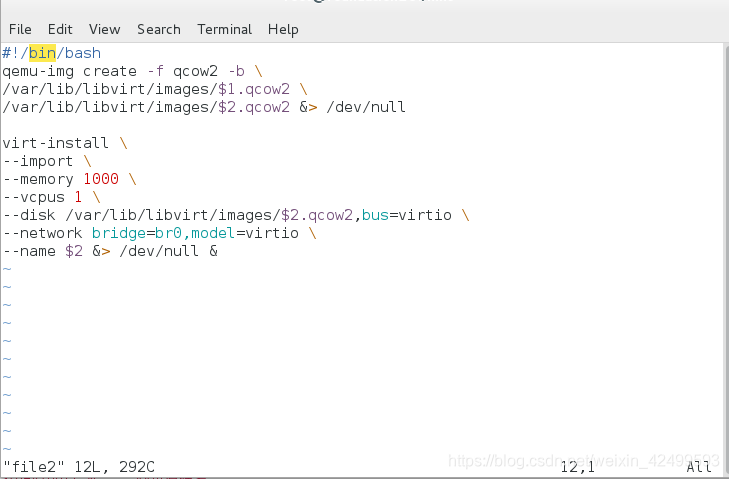Click the vcpus value "1"

click(x=78, y=197)
